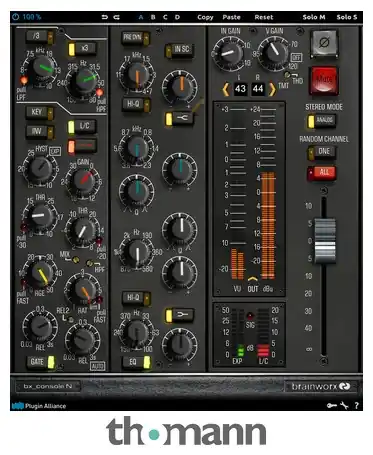Click Copy in top bar

pyautogui.click(x=205, y=17)
